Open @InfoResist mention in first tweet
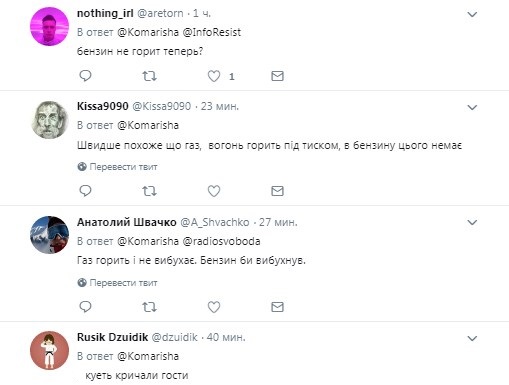The width and height of the screenshot is (509, 385). (212, 32)
